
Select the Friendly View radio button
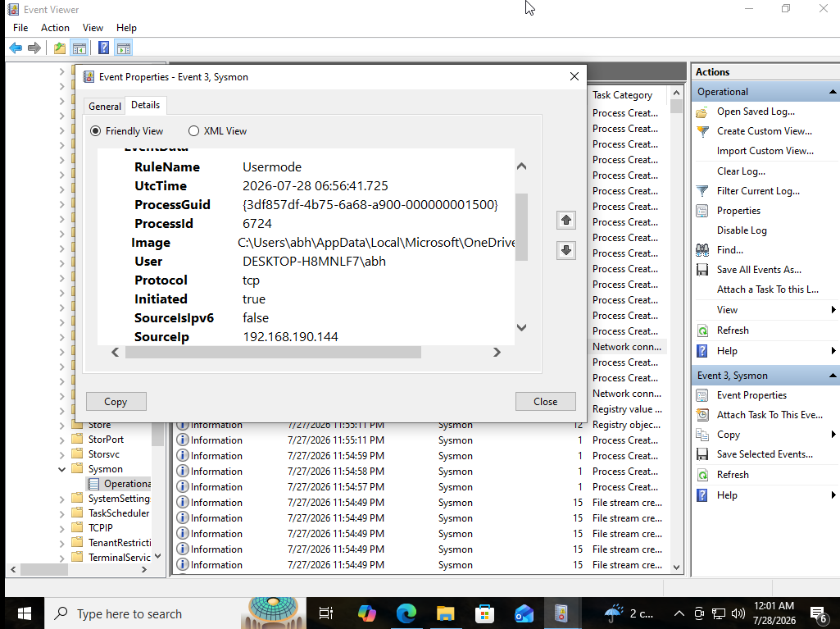click(95, 131)
